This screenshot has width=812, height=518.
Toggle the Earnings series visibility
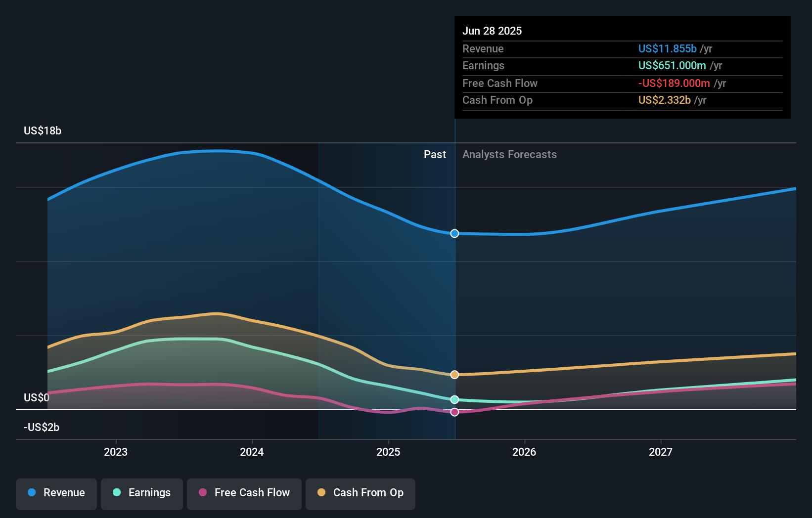pyautogui.click(x=142, y=494)
